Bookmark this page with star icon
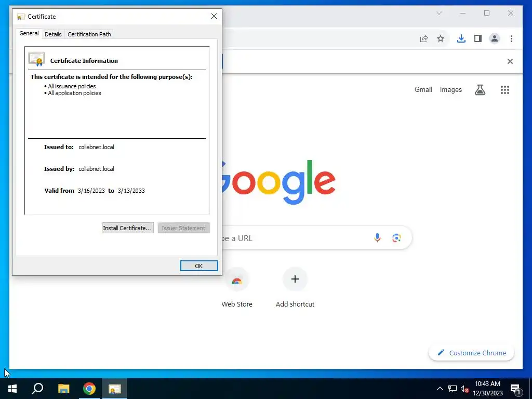The height and width of the screenshot is (399, 532). [x=441, y=38]
